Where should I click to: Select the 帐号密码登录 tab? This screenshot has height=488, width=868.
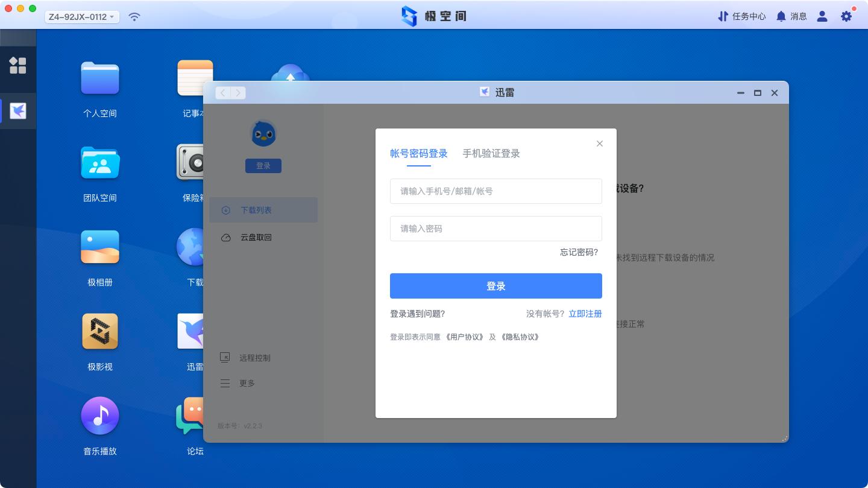pyautogui.click(x=418, y=153)
